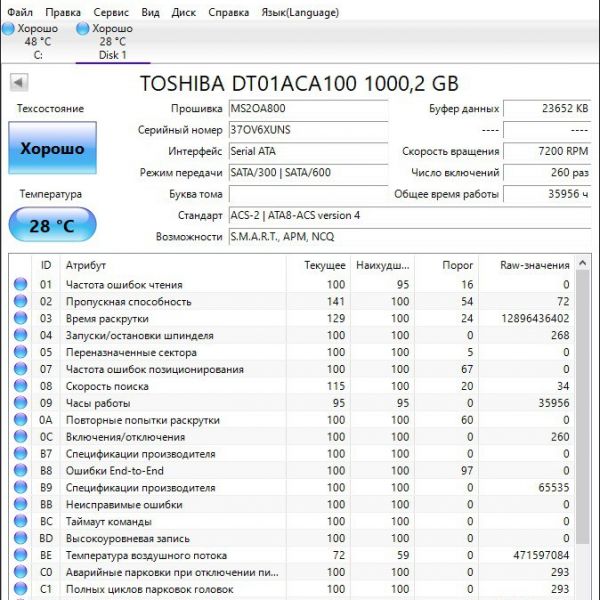Viewport: 600px width, 600px height.
Task: Click raw value 65535
Action: tap(554, 487)
